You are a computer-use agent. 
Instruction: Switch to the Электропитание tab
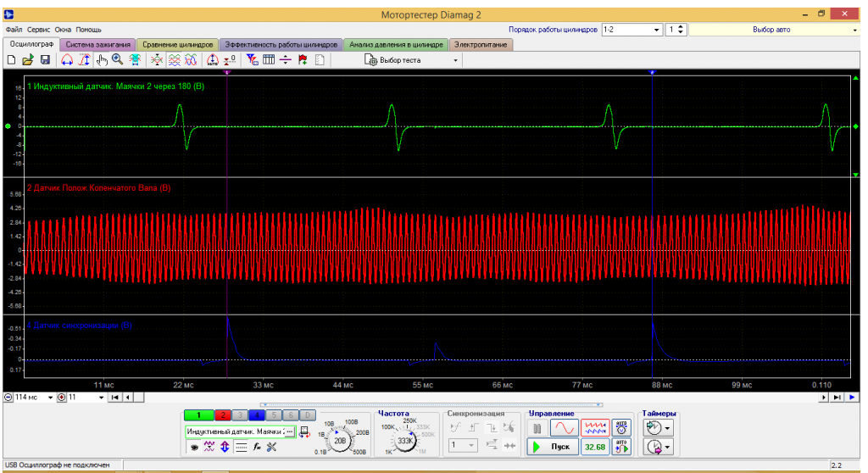481,44
